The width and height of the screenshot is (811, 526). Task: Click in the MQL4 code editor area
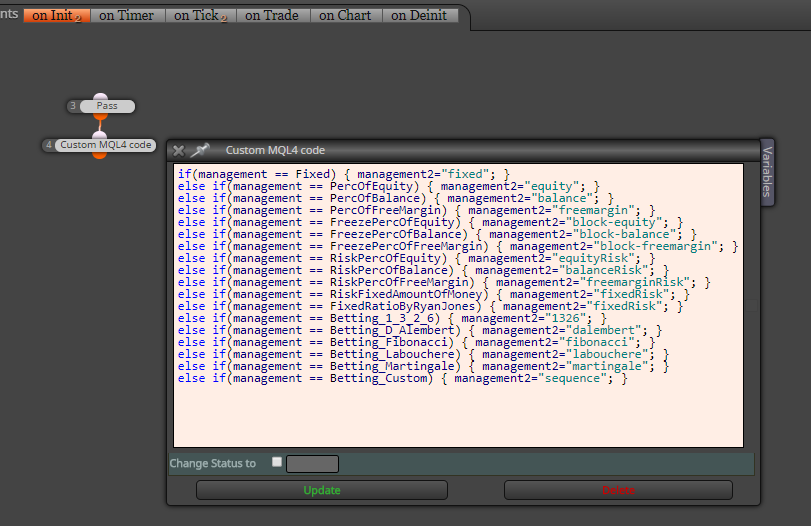pyautogui.click(x=458, y=306)
